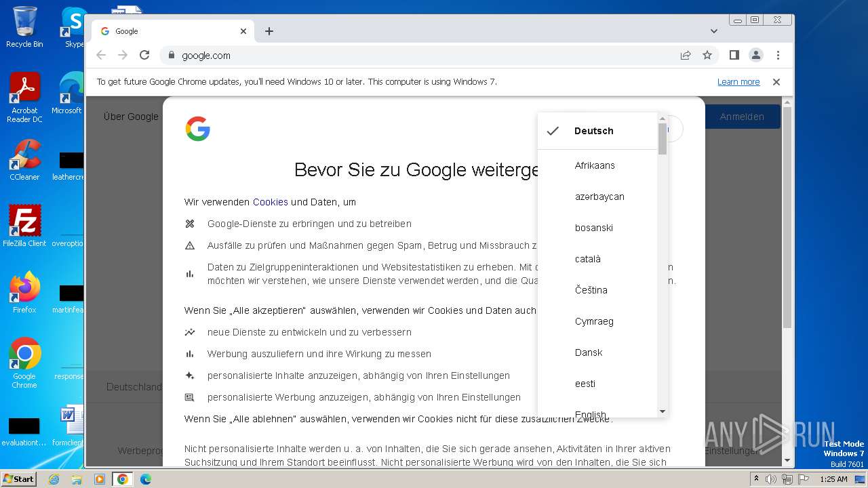Open the Skype desktop shortcut

73,27
